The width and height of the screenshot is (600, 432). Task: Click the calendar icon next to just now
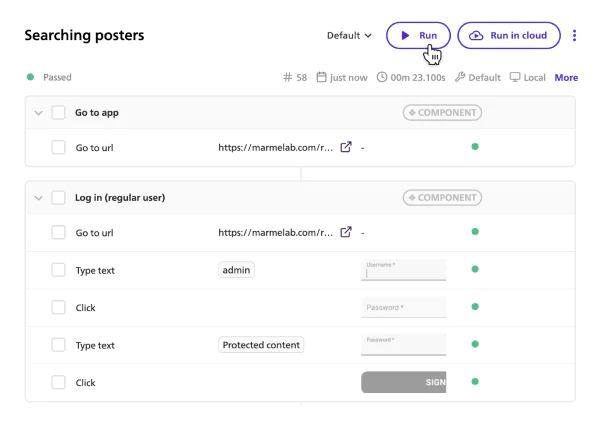pos(322,77)
